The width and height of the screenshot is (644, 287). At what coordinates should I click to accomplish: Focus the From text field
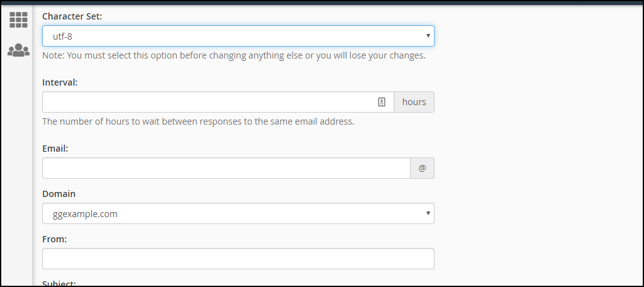238,259
